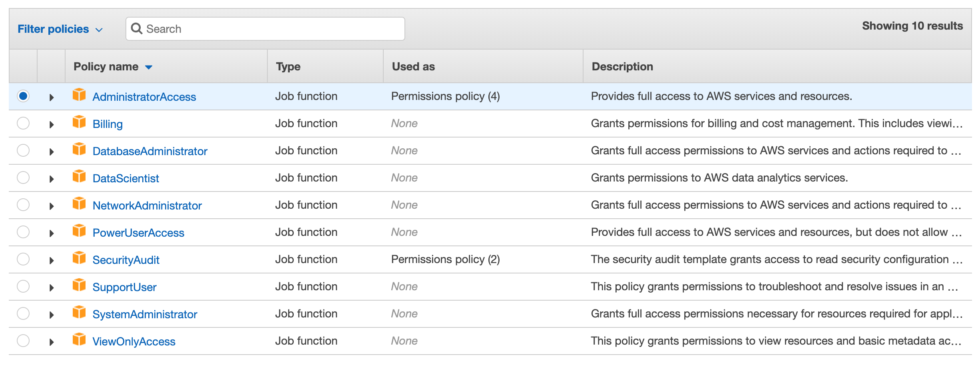Open the NetworkAdministrator policy link
The image size is (980, 367).
[x=147, y=205]
